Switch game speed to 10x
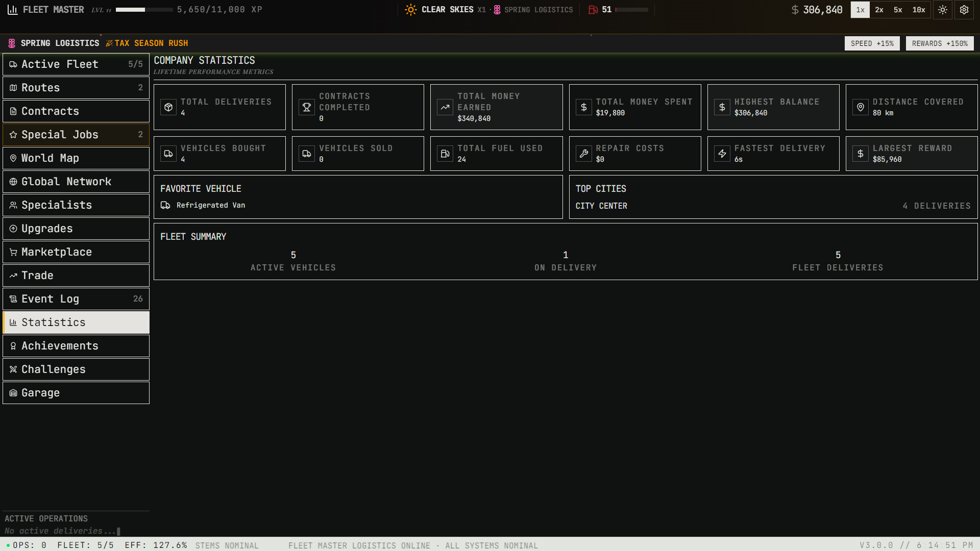This screenshot has width=980, height=551. pos(919,10)
